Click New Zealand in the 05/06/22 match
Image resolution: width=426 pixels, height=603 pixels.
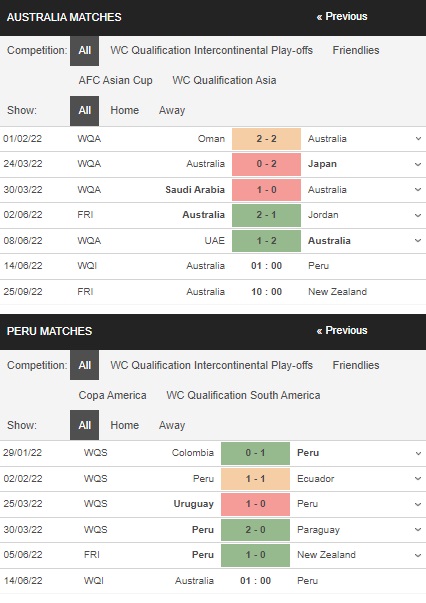pyautogui.click(x=326, y=555)
